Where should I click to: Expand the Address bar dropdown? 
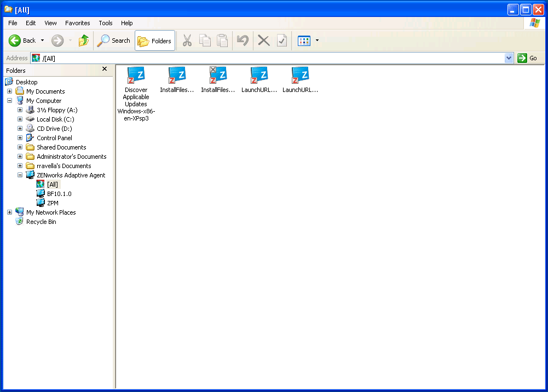click(x=509, y=59)
